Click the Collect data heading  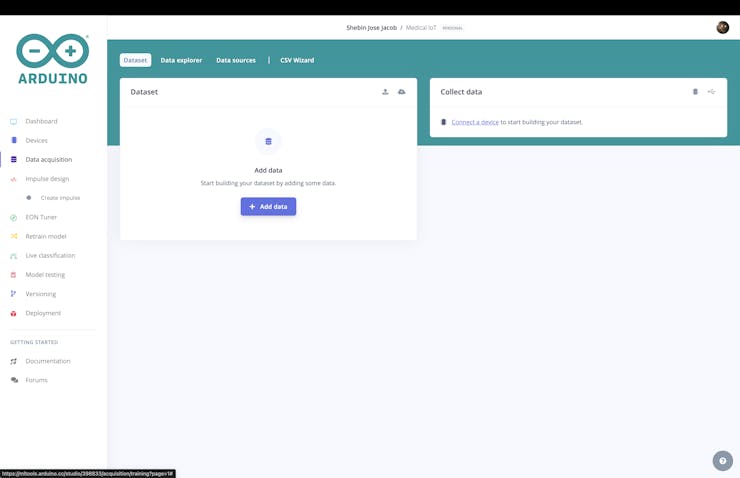[x=461, y=92]
